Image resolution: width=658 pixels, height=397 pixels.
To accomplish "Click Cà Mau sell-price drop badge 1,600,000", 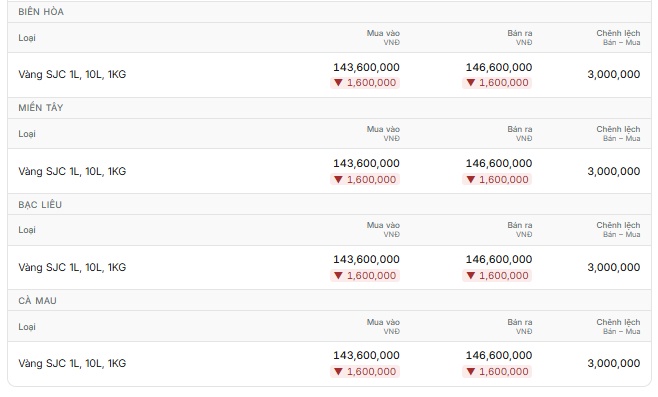I will coord(497,372).
